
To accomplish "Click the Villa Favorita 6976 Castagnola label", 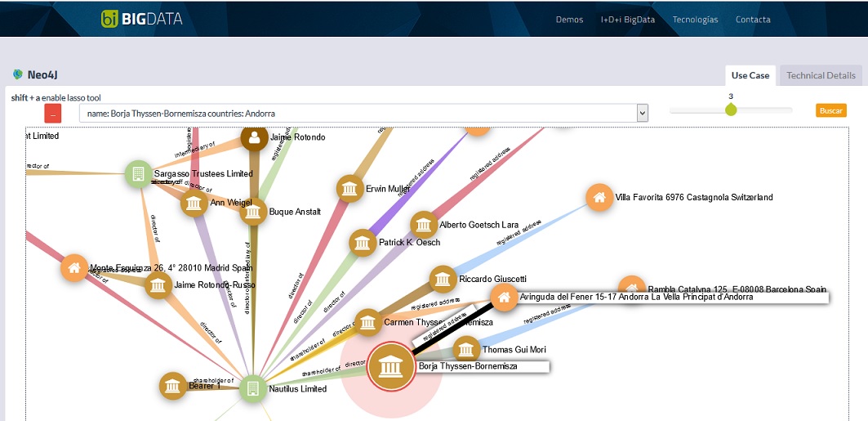I will coord(694,197).
